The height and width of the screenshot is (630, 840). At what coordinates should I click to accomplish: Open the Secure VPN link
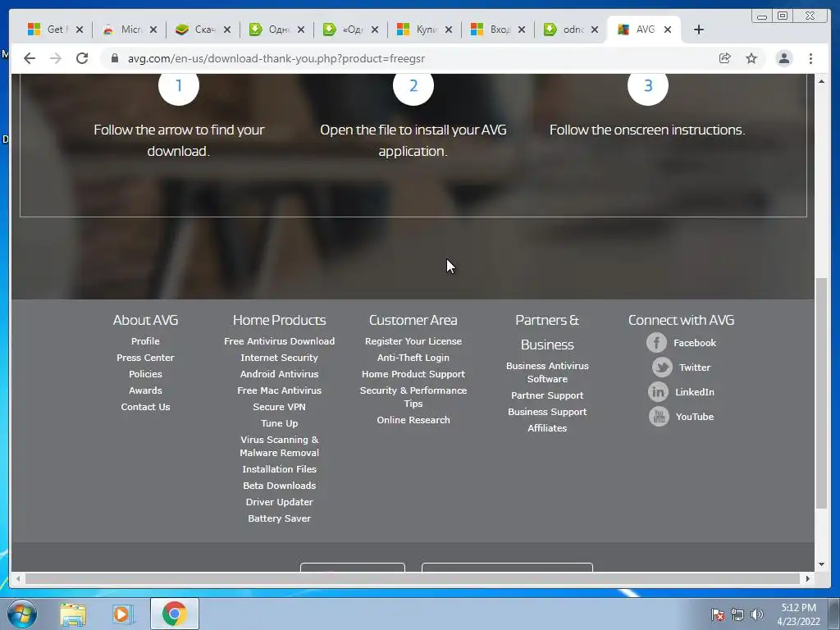[279, 407]
